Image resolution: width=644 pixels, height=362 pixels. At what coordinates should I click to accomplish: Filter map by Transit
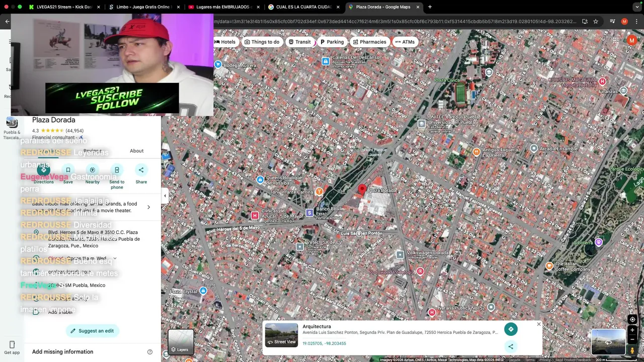point(299,42)
